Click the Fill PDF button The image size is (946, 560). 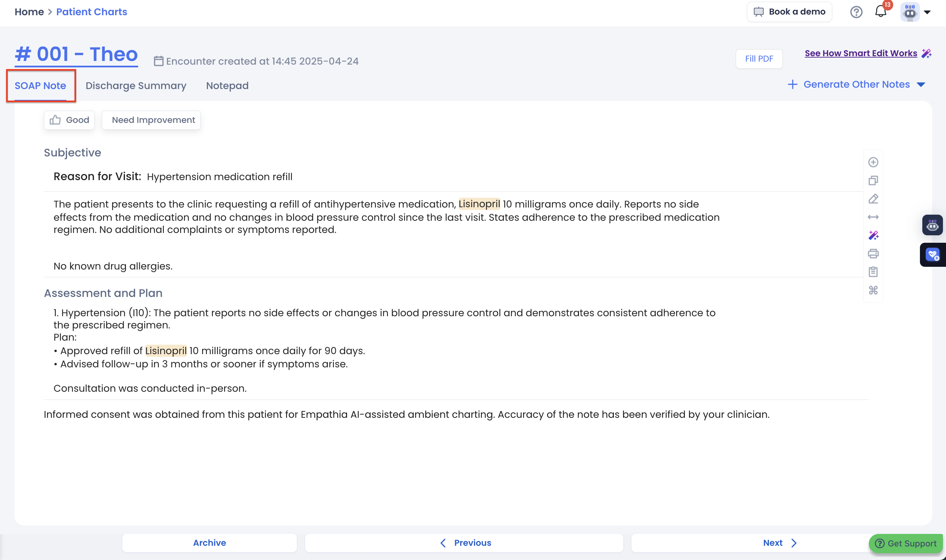pyautogui.click(x=758, y=59)
